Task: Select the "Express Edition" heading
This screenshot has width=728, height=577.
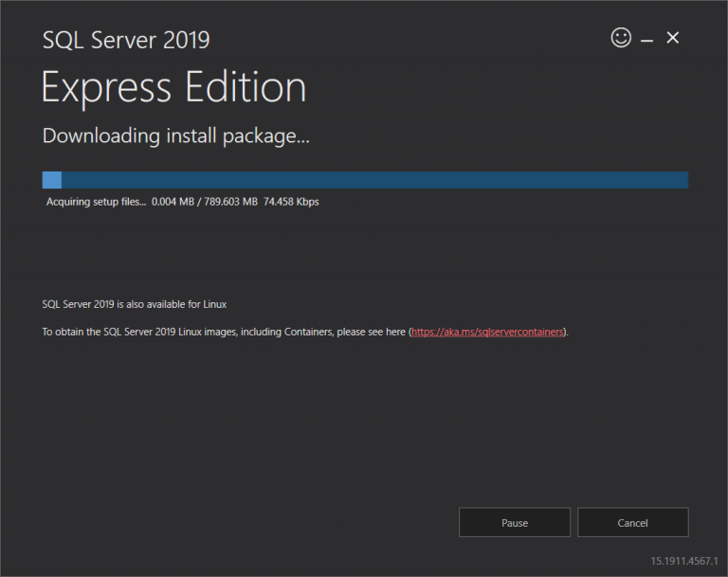Action: [x=173, y=88]
